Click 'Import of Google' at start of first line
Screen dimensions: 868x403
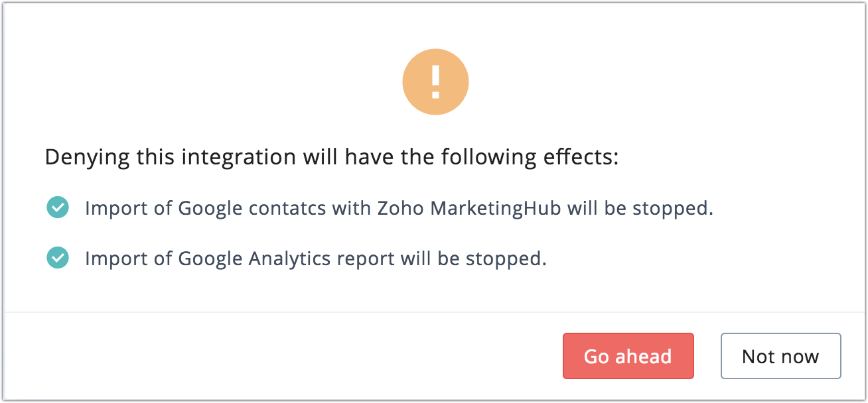coord(163,208)
